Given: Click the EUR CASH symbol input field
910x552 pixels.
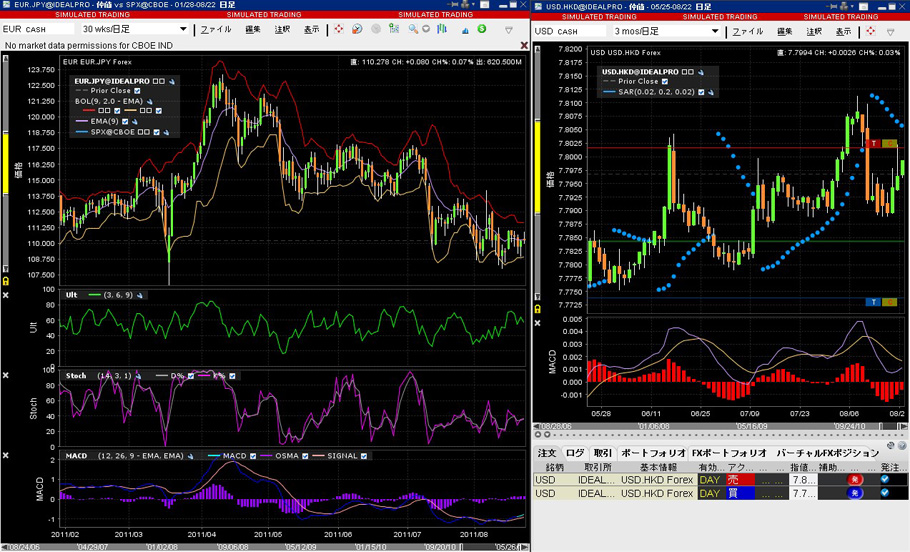Looking at the screenshot, I should pyautogui.click(x=38, y=28).
